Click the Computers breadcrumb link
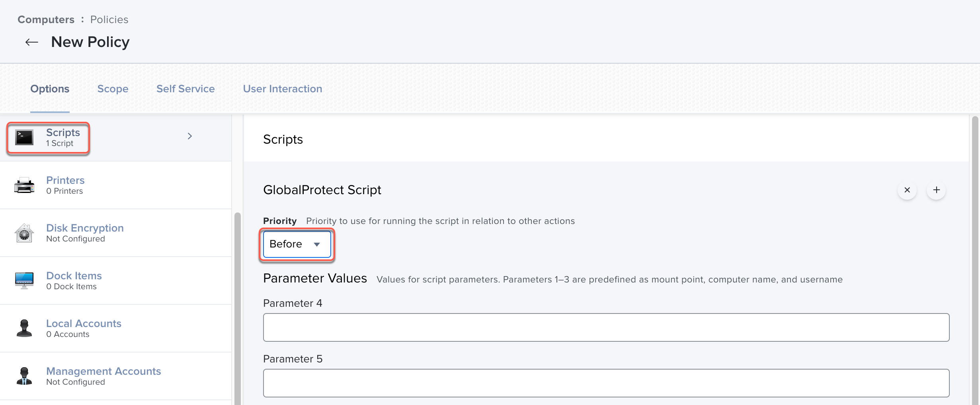Viewport: 980px width, 405px height. (x=46, y=19)
